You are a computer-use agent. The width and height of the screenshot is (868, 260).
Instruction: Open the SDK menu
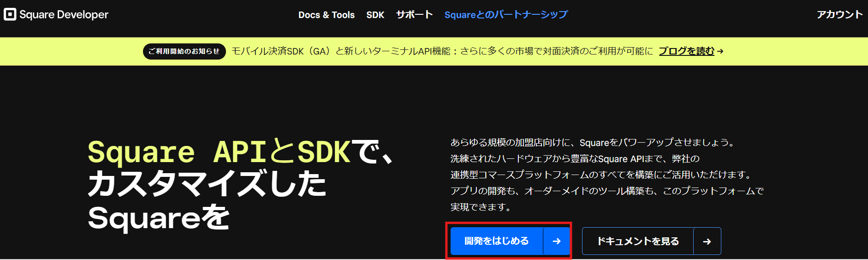[375, 15]
